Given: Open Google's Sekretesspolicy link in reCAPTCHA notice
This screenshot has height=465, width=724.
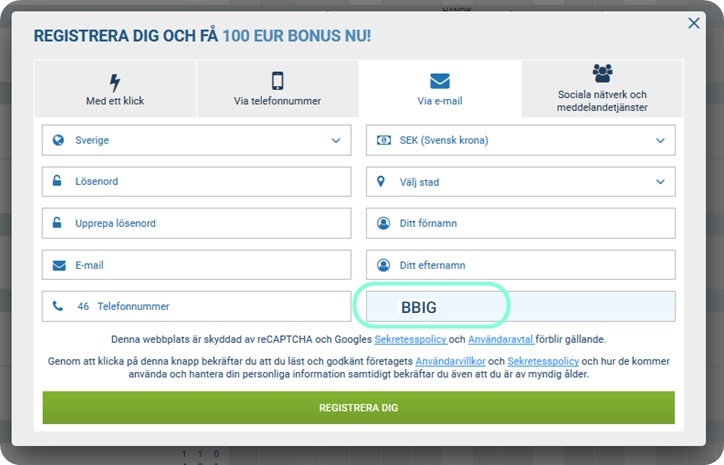Looking at the screenshot, I should 410,339.
